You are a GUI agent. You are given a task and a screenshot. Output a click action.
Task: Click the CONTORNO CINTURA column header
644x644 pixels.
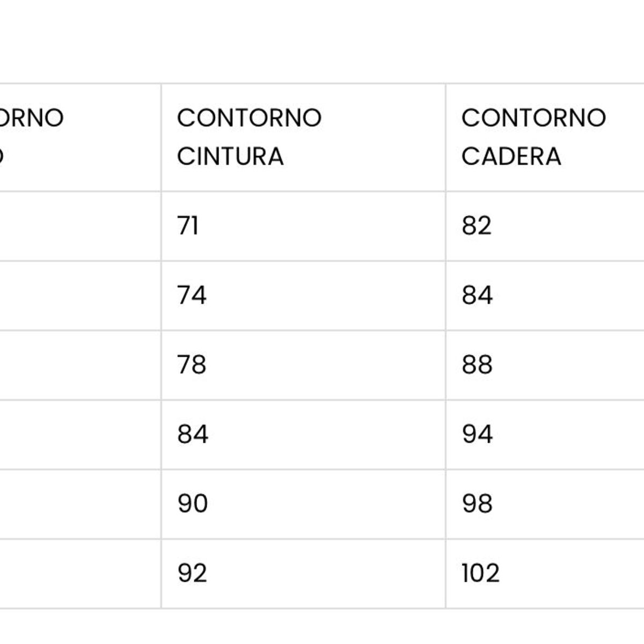(249, 137)
